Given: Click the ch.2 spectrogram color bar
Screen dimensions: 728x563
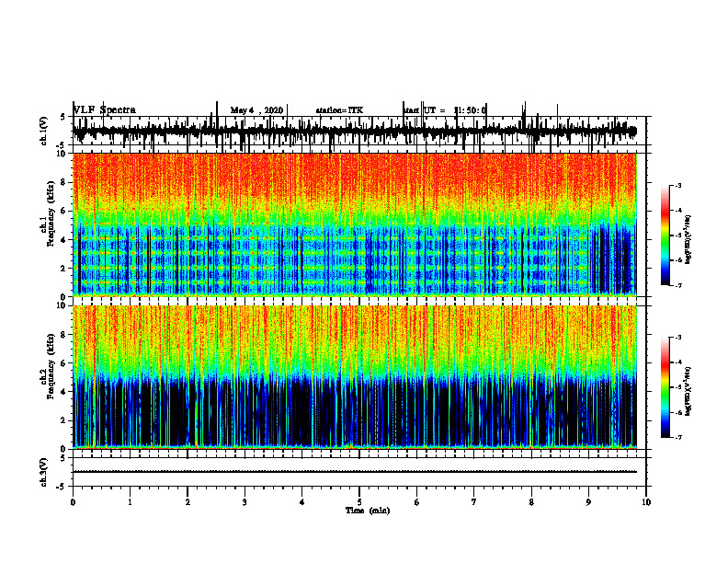Looking at the screenshot, I should [665, 387].
